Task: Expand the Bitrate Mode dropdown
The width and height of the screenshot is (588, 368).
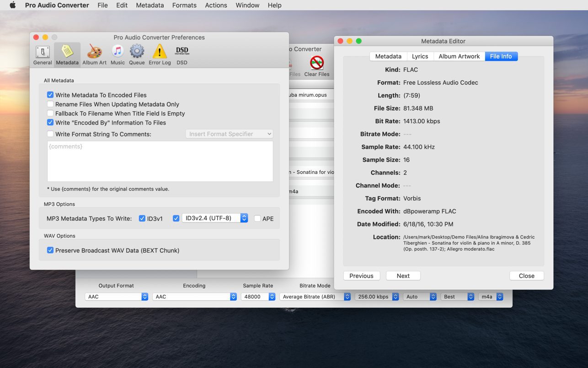Action: coord(315,297)
